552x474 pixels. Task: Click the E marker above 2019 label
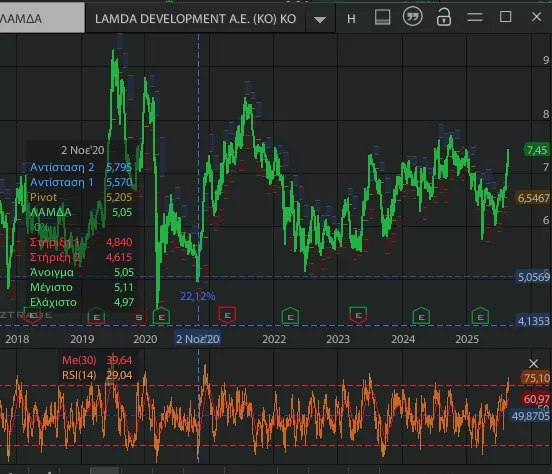tap(96, 316)
